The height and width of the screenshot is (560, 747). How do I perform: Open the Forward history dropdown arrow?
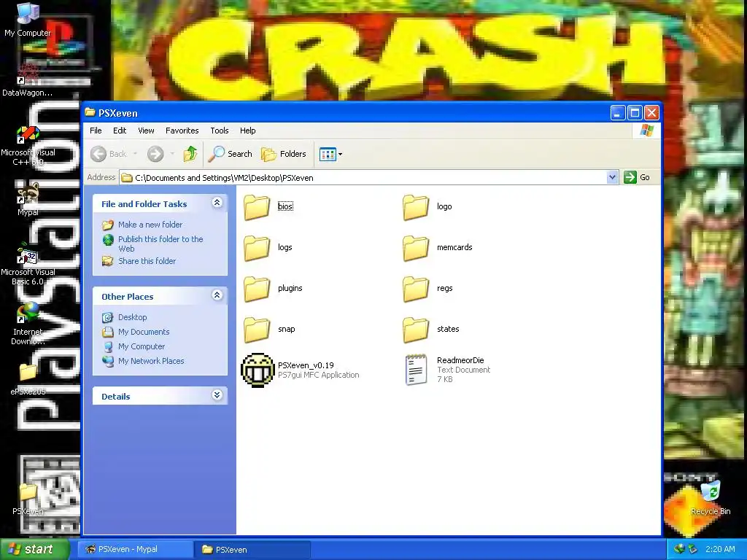click(172, 154)
